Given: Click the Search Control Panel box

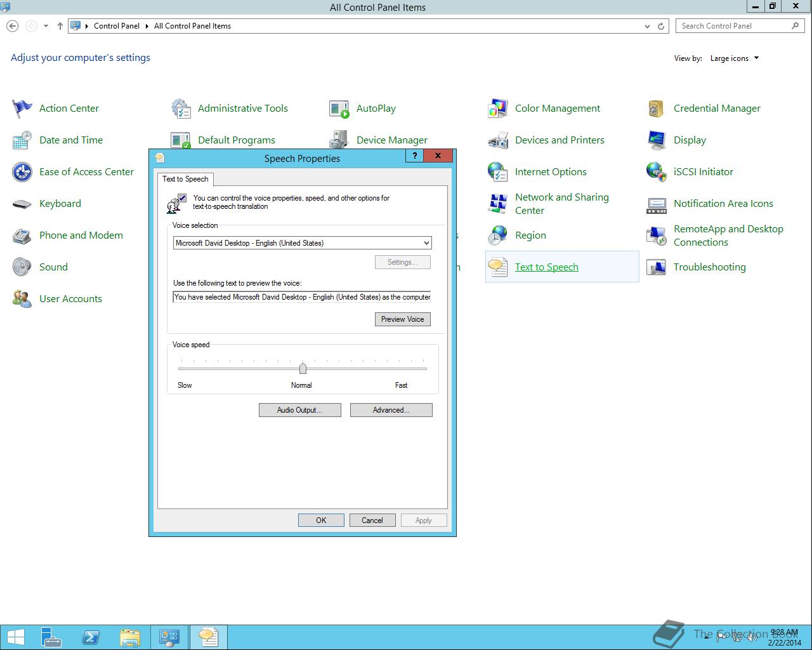Looking at the screenshot, I should pos(740,26).
